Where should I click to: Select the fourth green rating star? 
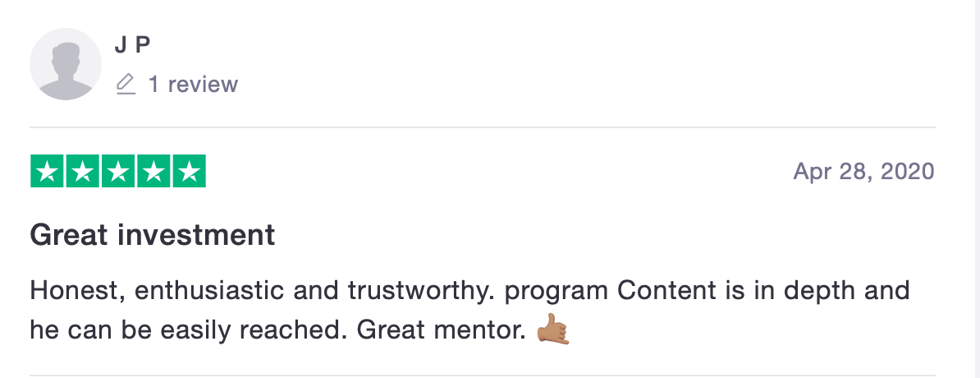(153, 171)
